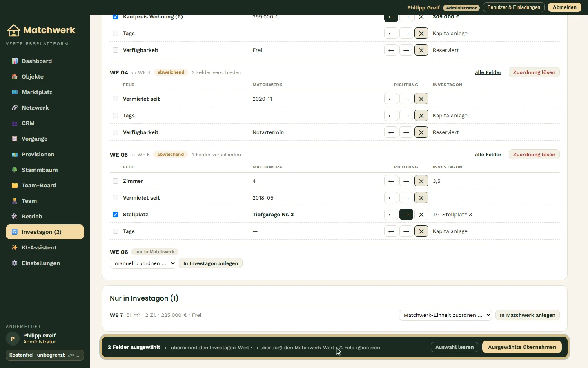Click 'alle Felder' link for WE 05
This screenshot has height=368, width=588.
pyautogui.click(x=488, y=155)
